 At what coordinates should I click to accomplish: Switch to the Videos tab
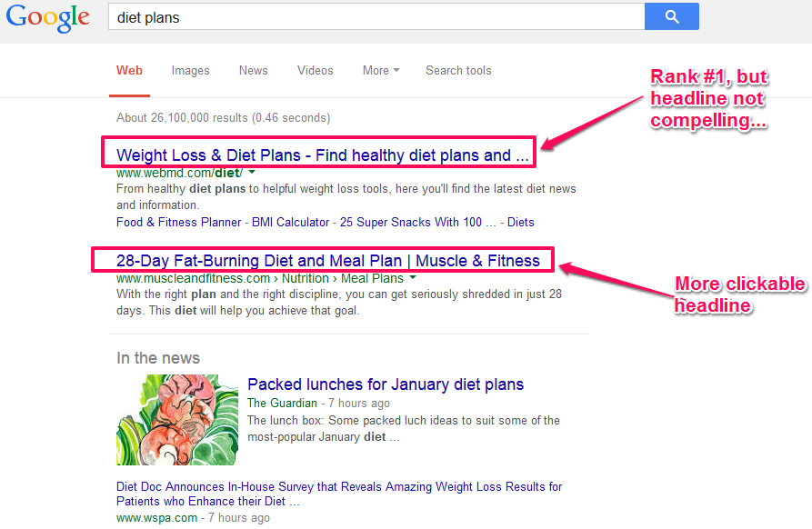point(316,70)
